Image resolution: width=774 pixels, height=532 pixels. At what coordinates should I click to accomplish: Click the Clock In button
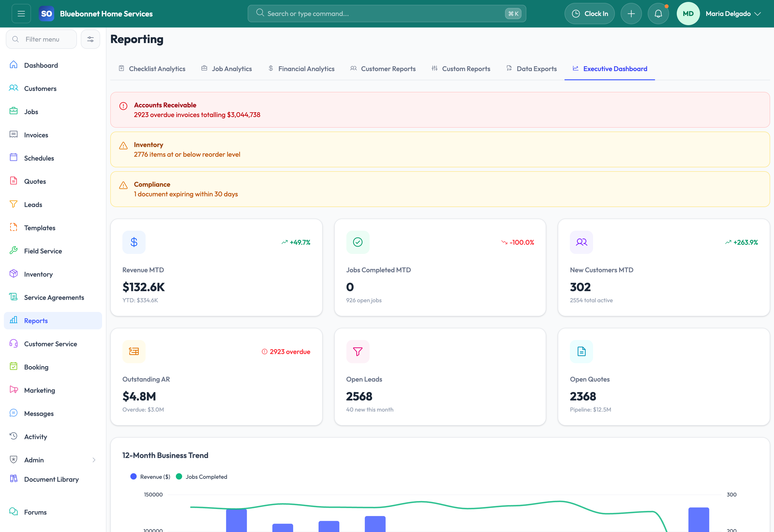click(x=589, y=14)
